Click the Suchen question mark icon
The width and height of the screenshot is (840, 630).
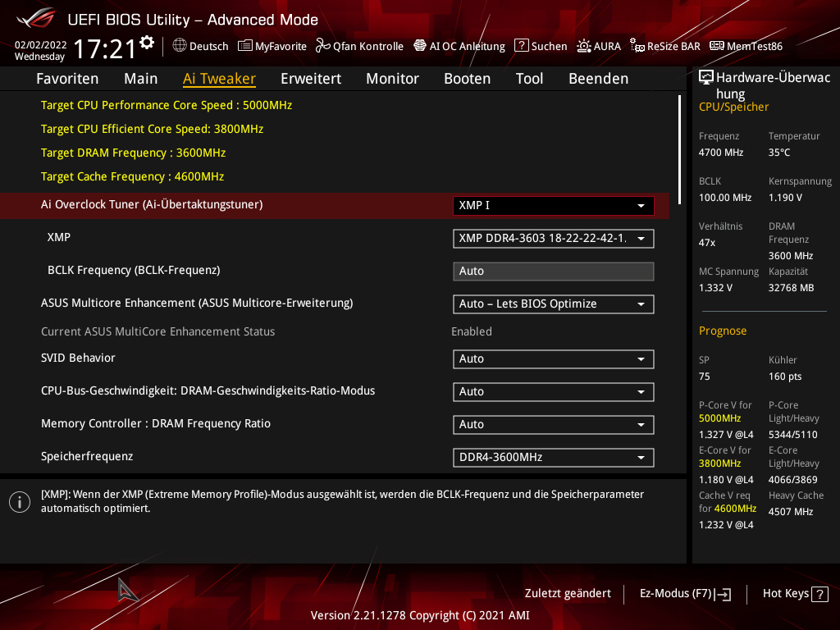tap(521, 46)
